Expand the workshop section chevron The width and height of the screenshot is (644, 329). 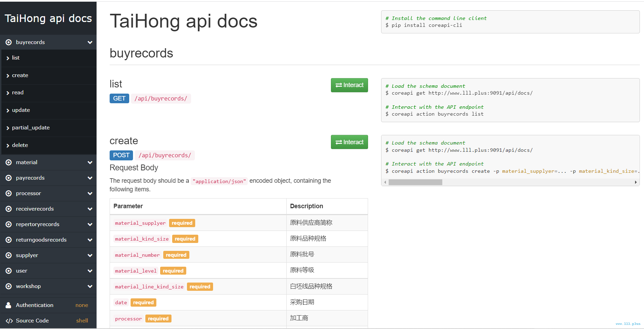pos(90,286)
